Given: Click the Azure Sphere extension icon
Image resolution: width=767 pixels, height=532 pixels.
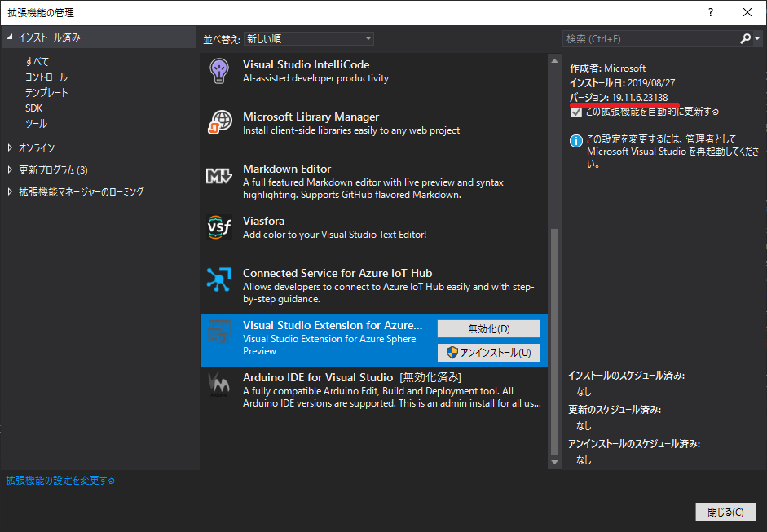Looking at the screenshot, I should tap(219, 332).
